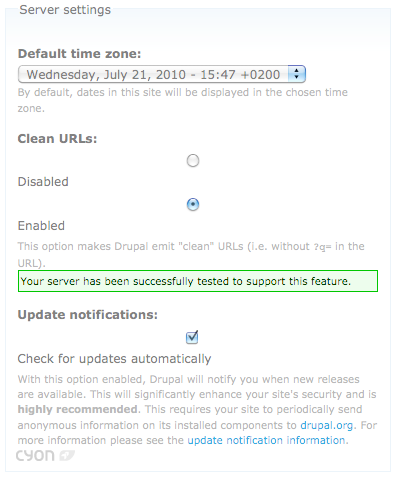Viewport: 396px width, 477px height.
Task: Click the highly recommended bold text
Action: click(78, 409)
